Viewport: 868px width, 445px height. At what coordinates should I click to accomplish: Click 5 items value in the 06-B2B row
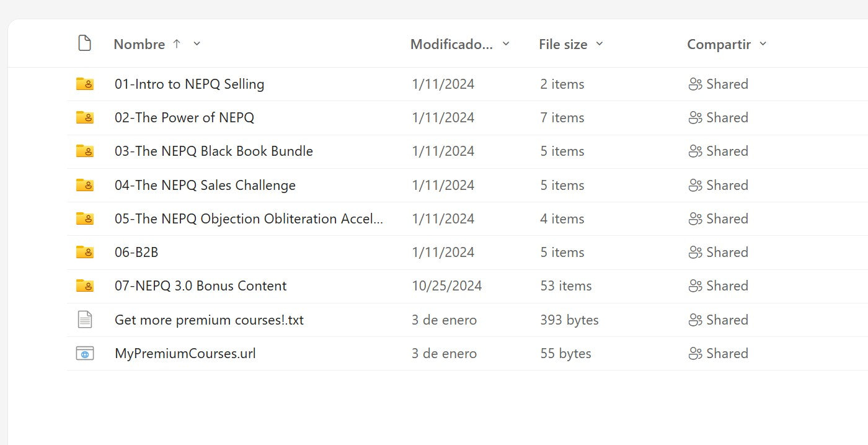562,252
